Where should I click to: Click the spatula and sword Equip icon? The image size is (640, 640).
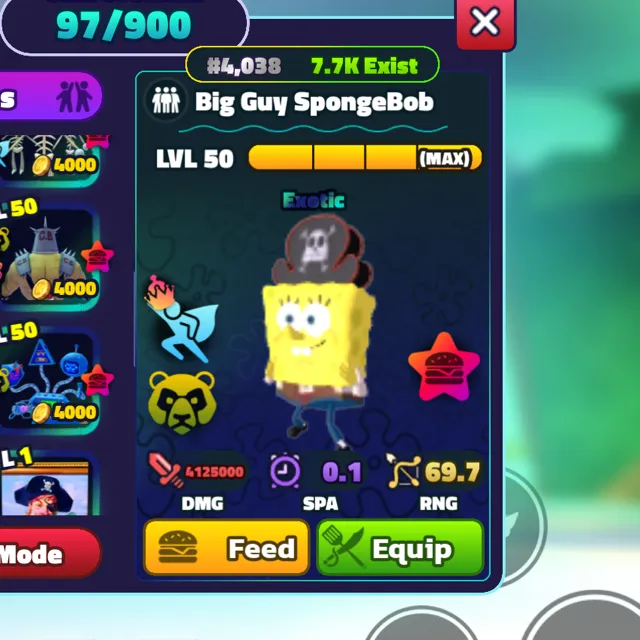[x=343, y=547]
